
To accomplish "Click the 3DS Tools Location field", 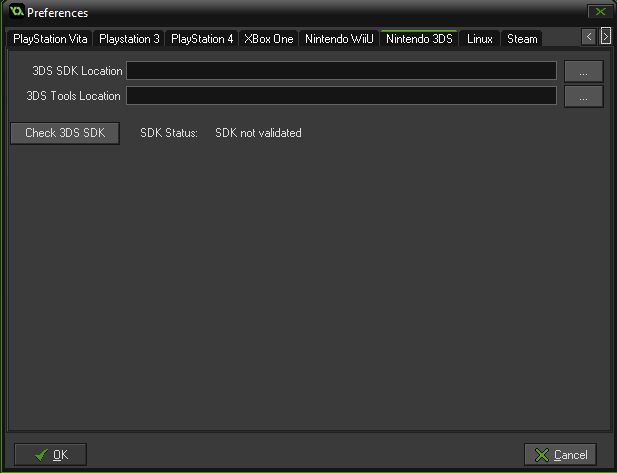I will [341, 96].
